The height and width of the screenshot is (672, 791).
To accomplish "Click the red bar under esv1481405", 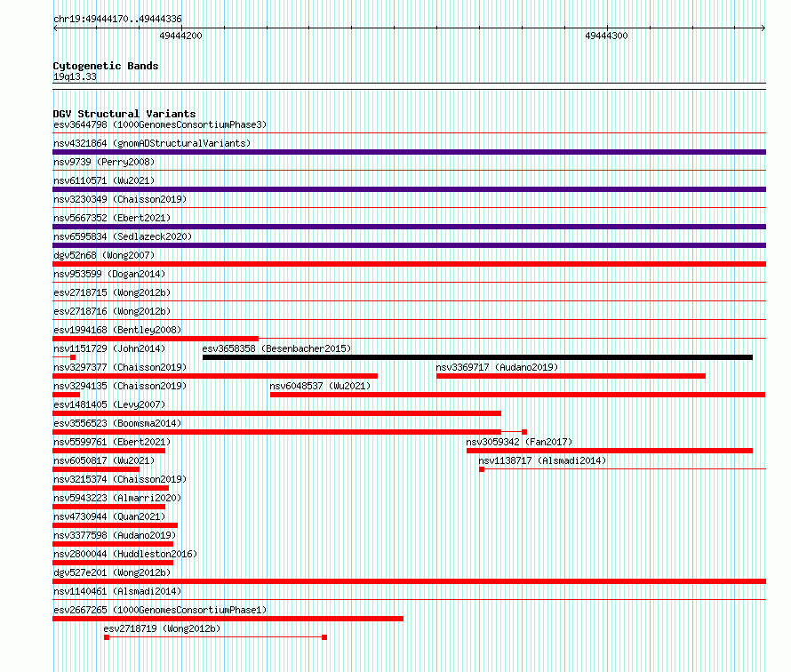I will coord(276,413).
